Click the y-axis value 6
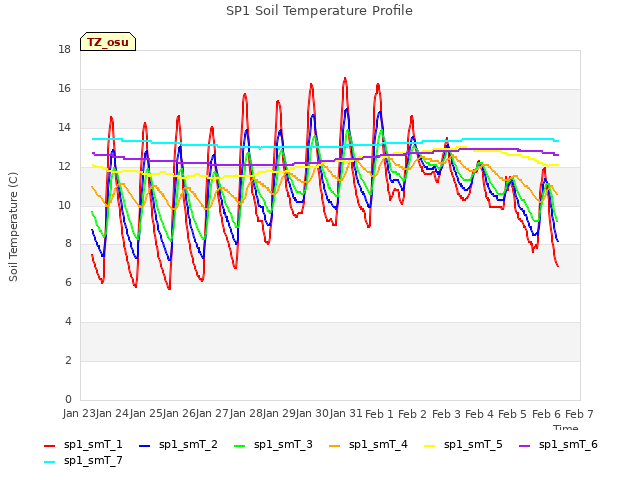The image size is (640, 480). click(x=68, y=282)
